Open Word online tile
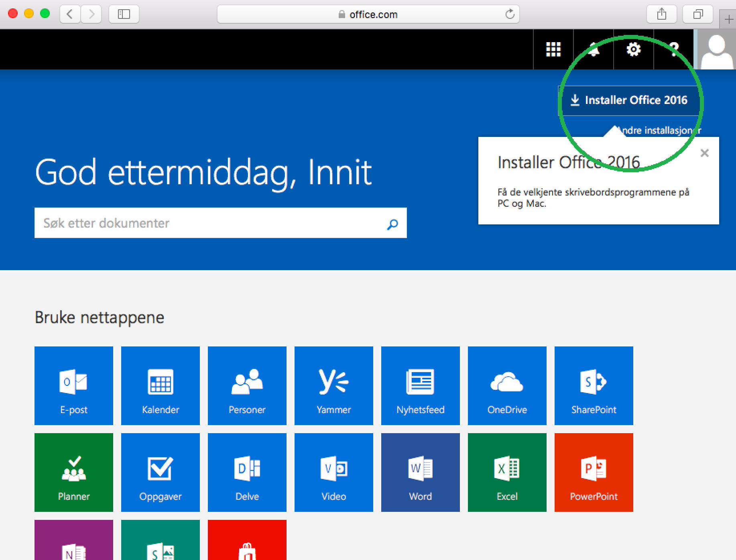This screenshot has width=736, height=560. click(x=421, y=472)
